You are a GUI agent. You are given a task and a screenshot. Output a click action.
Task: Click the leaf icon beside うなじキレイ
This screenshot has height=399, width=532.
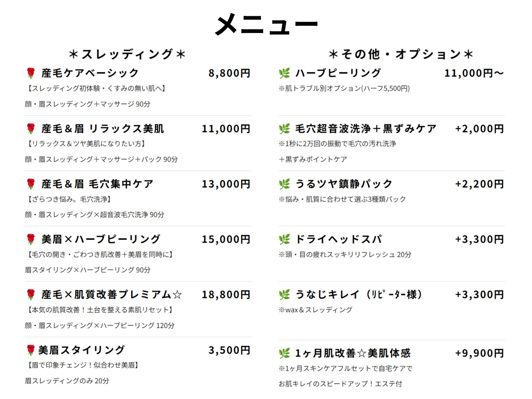point(285,295)
